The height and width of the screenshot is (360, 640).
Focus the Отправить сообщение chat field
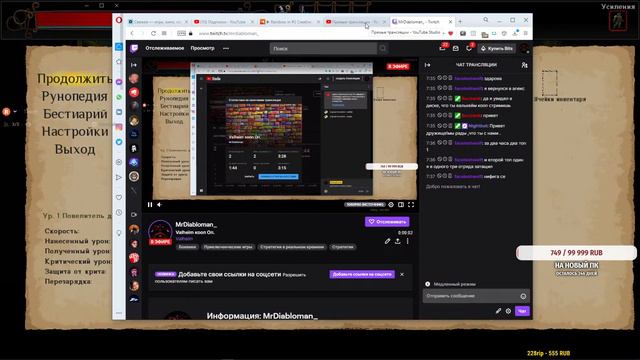click(x=476, y=296)
